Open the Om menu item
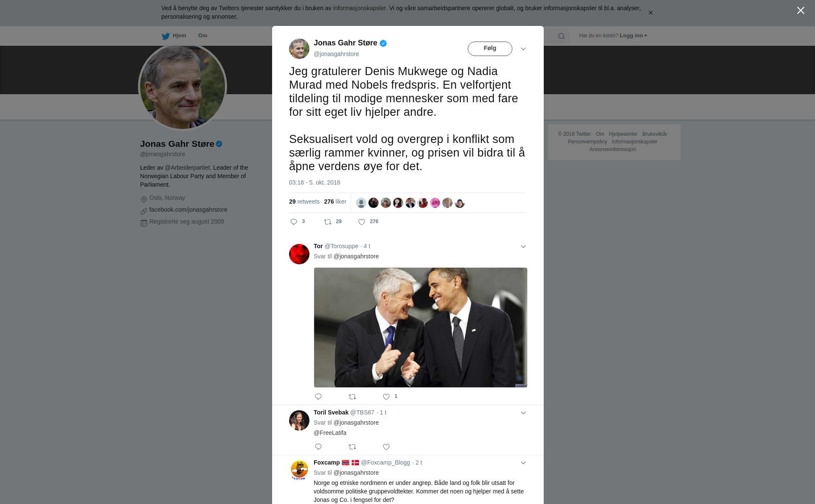The width and height of the screenshot is (815, 504). click(x=202, y=36)
